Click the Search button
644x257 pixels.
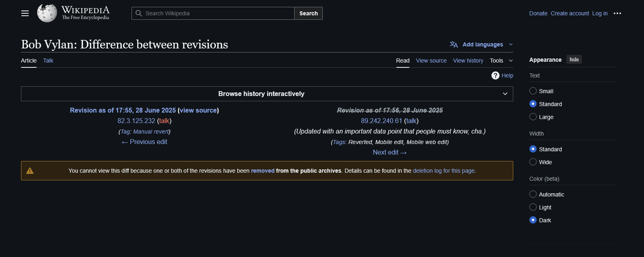(309, 13)
